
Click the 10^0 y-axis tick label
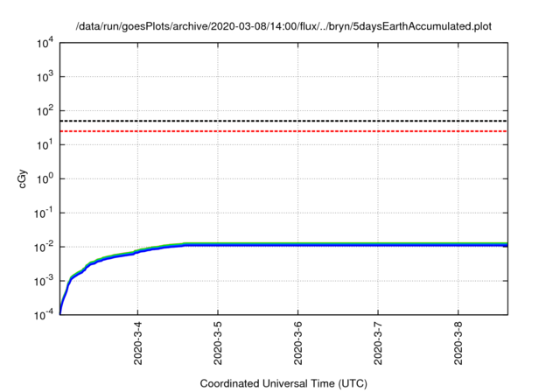45,178
